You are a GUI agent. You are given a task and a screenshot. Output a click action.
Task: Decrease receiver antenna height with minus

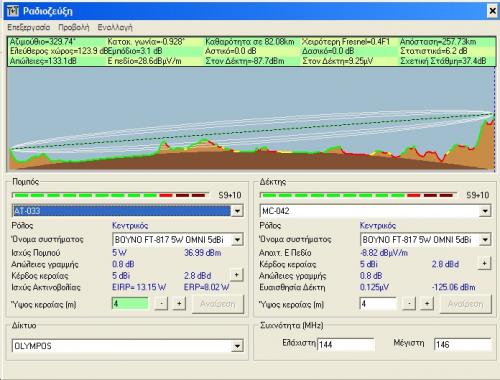(x=409, y=304)
